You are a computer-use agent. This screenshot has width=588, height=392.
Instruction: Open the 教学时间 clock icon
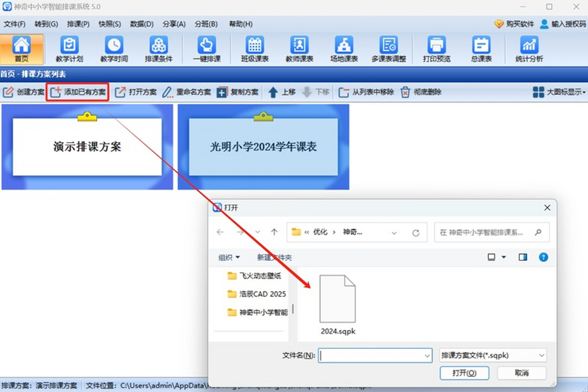114,49
